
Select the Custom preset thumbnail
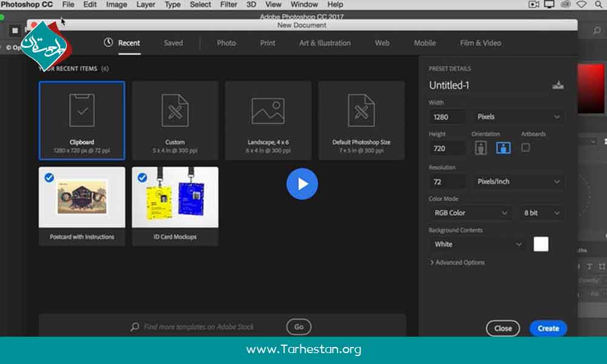(x=175, y=120)
